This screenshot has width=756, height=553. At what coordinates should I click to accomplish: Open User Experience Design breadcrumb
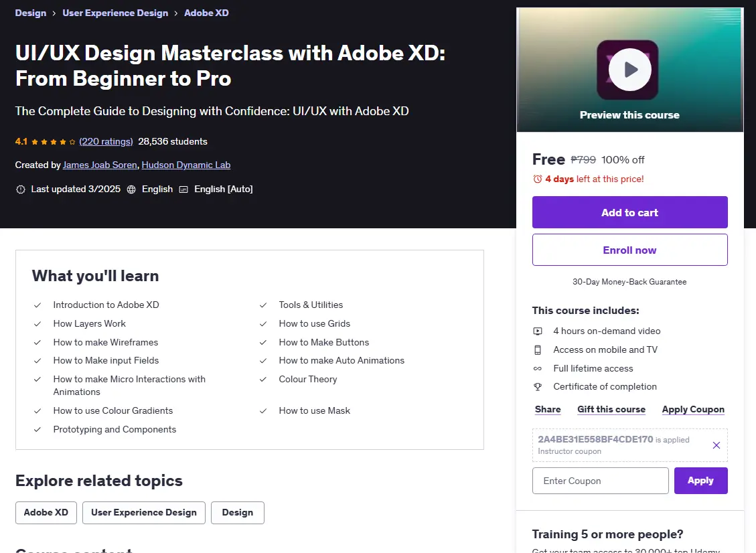tap(115, 13)
